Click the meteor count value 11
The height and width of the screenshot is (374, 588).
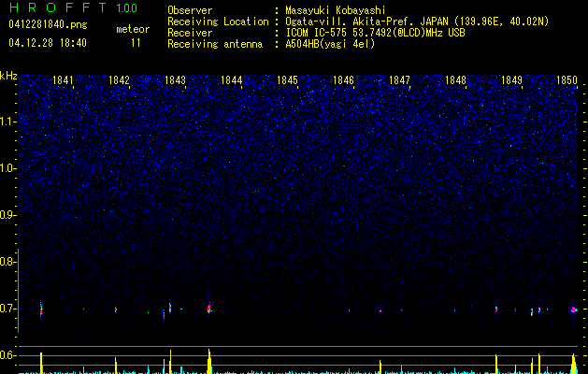[136, 43]
